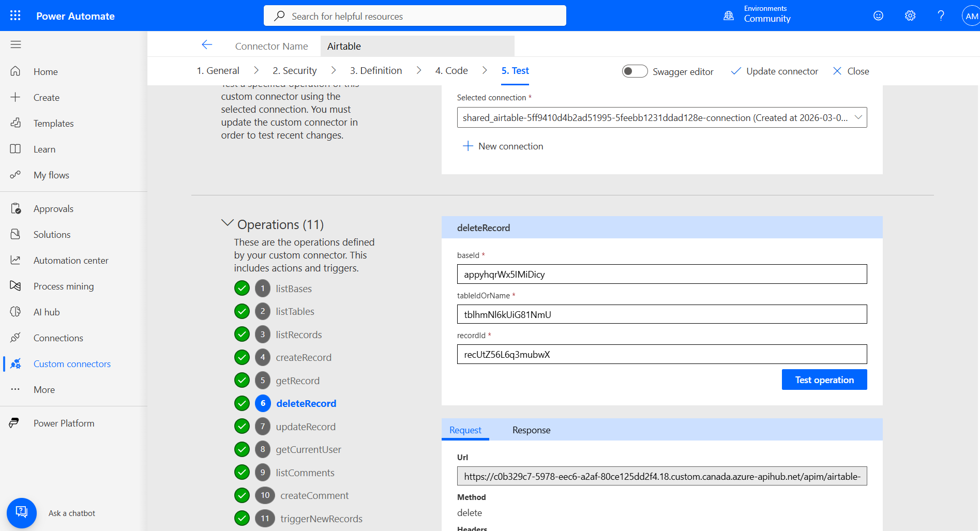Select the updateRecord operation
This screenshot has width=980, height=531.
coord(306,427)
